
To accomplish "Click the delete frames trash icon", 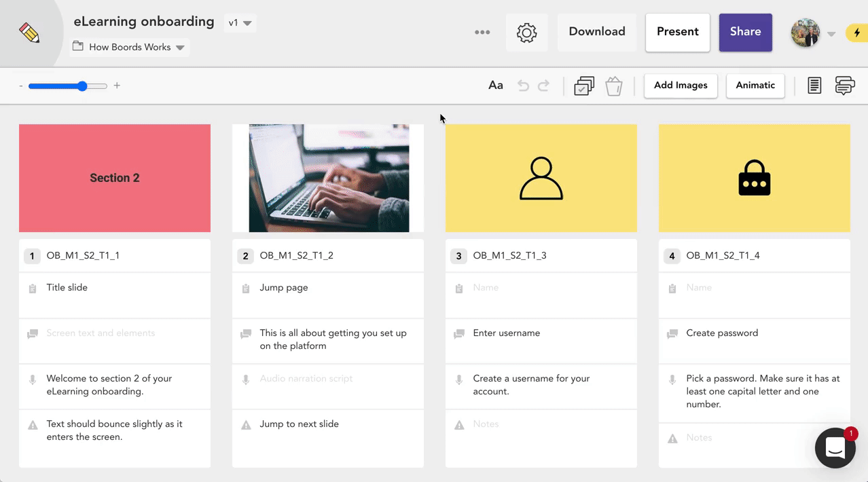I will (613, 86).
